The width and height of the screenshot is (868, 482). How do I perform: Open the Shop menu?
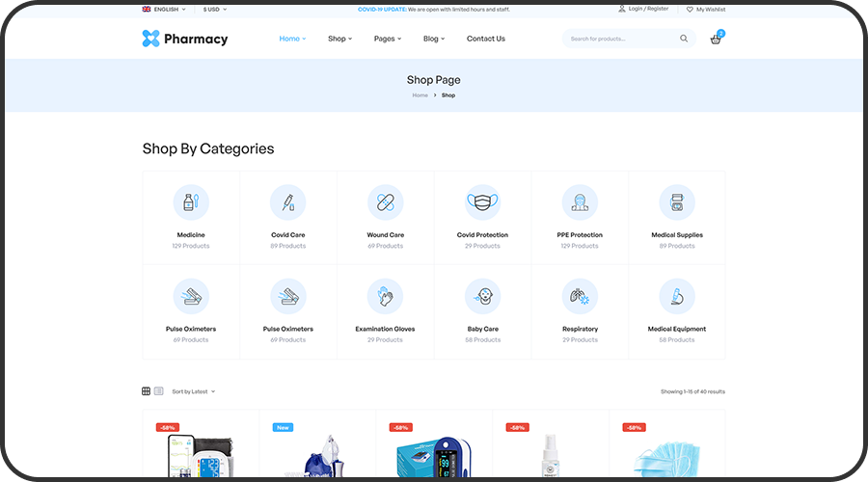click(339, 39)
